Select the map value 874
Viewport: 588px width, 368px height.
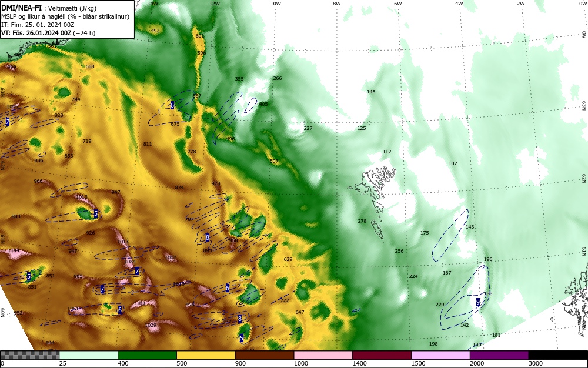(179, 188)
